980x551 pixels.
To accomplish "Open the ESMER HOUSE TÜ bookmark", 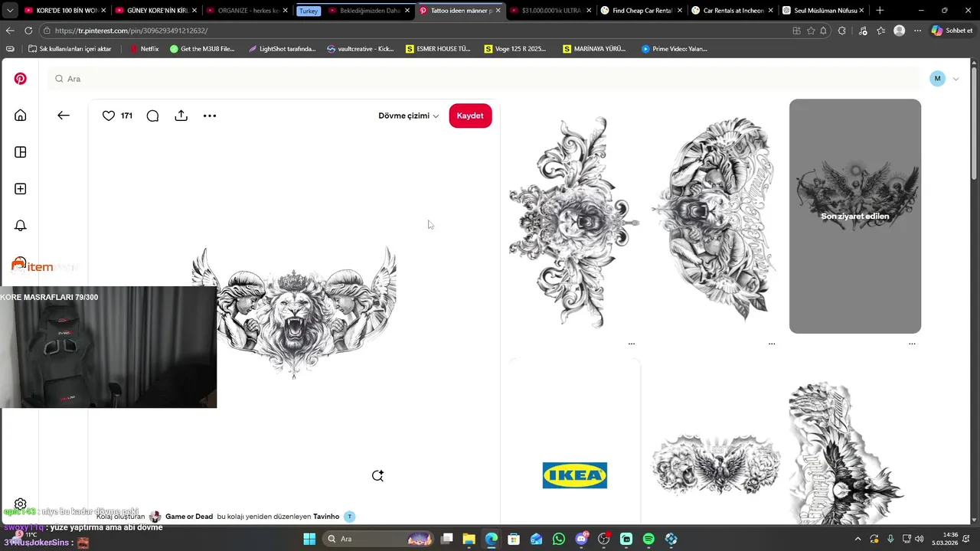I will [x=438, y=49].
